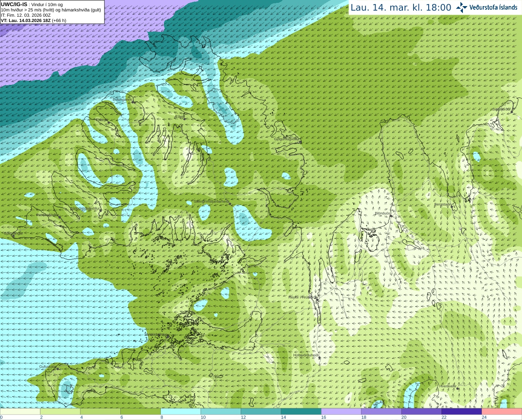Screen dimensions: 522x420
Task: Select the 10–12 m/s turquoise legend swatch
Action: click(221, 411)
